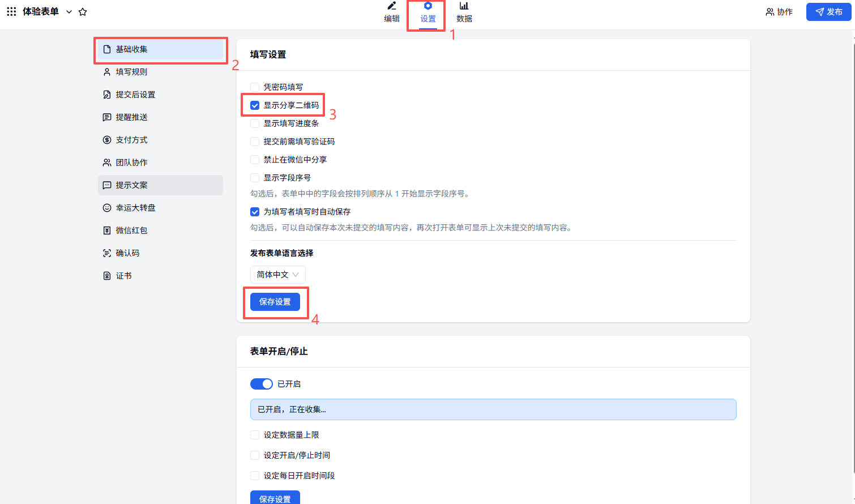Screen dimensions: 855x504
Task: Click the 编辑 pencil icon
Action: (x=391, y=6)
